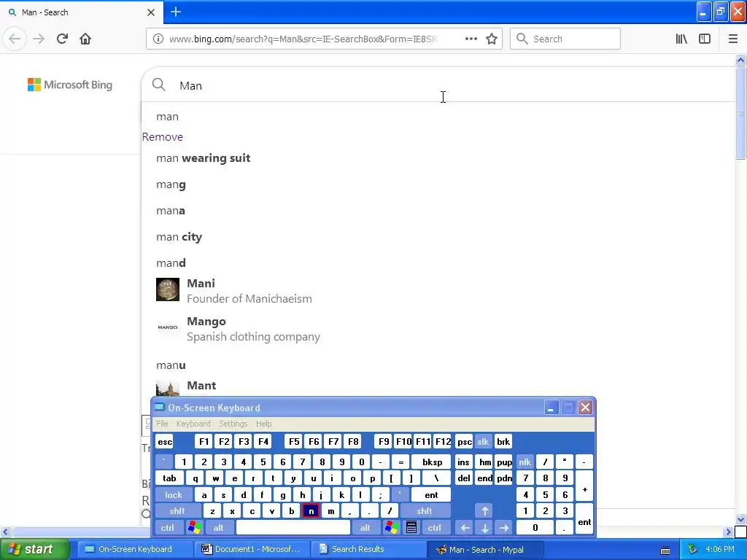
Task: Click the vertical scrollbar thumb
Action: click(x=740, y=113)
